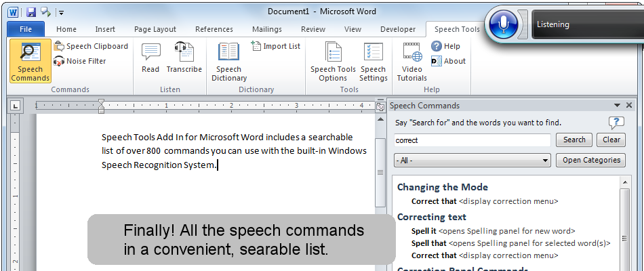Toggle the Noise Filter
644x271 pixels.
[x=80, y=61]
